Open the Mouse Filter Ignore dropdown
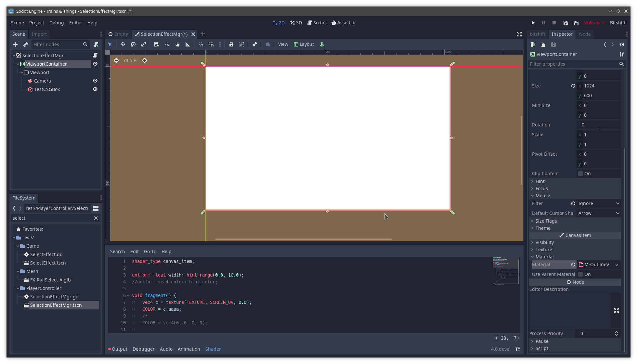The width and height of the screenshot is (637, 364). coord(599,203)
